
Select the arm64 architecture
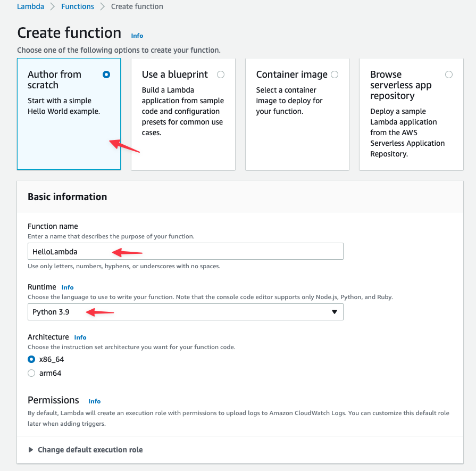pos(31,373)
